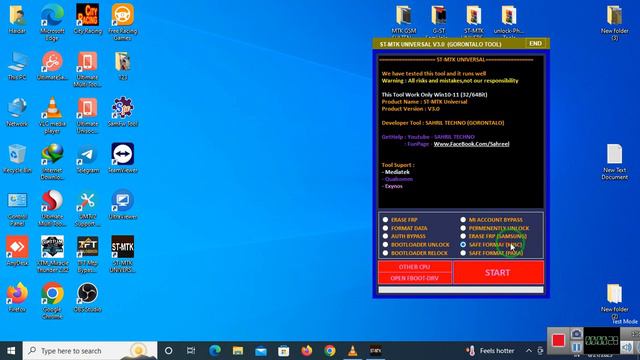Select the AnyDesk desktop icon
Viewport: 640px width, 360px height.
(x=17, y=250)
